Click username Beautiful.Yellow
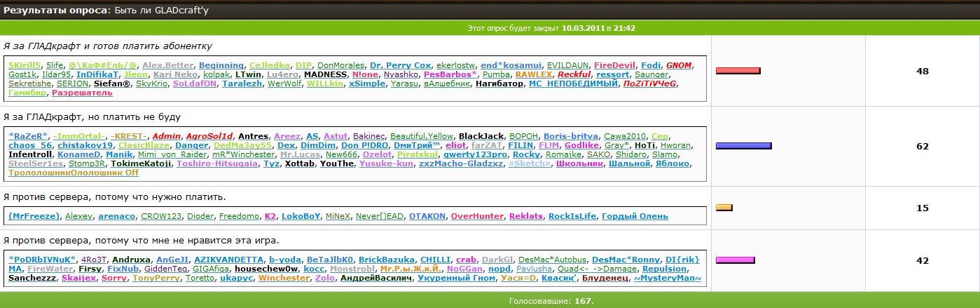980x308 pixels. tap(422, 136)
